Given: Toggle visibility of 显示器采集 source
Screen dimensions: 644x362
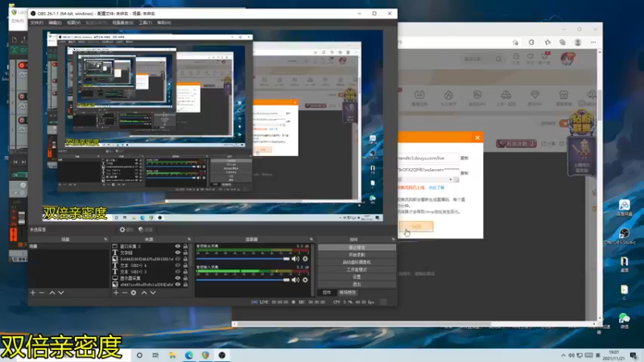Looking at the screenshot, I should coord(178,278).
